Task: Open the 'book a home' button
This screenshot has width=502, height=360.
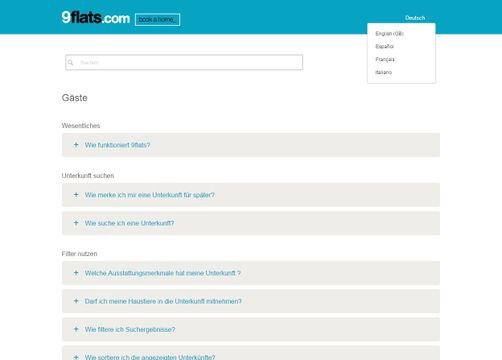Action: (157, 20)
